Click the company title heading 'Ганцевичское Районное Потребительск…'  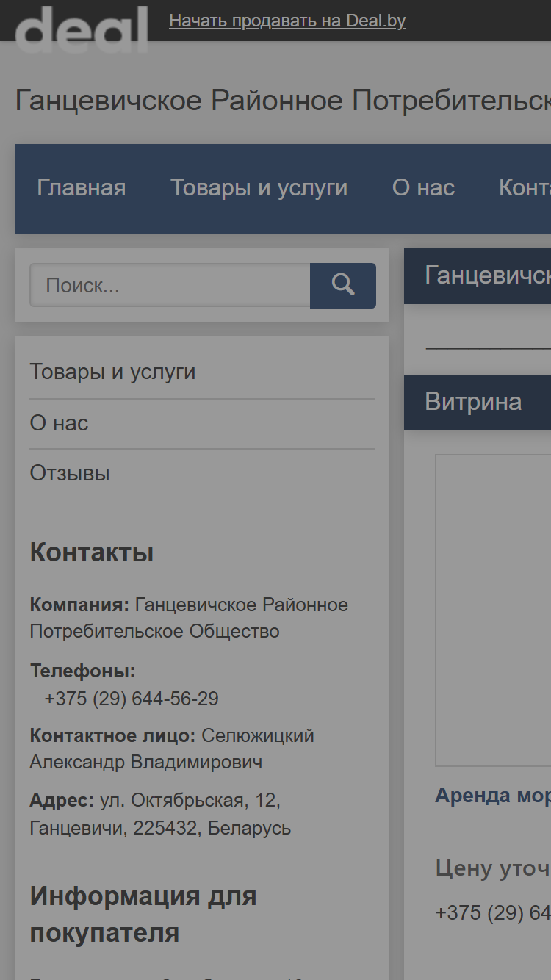(x=283, y=100)
